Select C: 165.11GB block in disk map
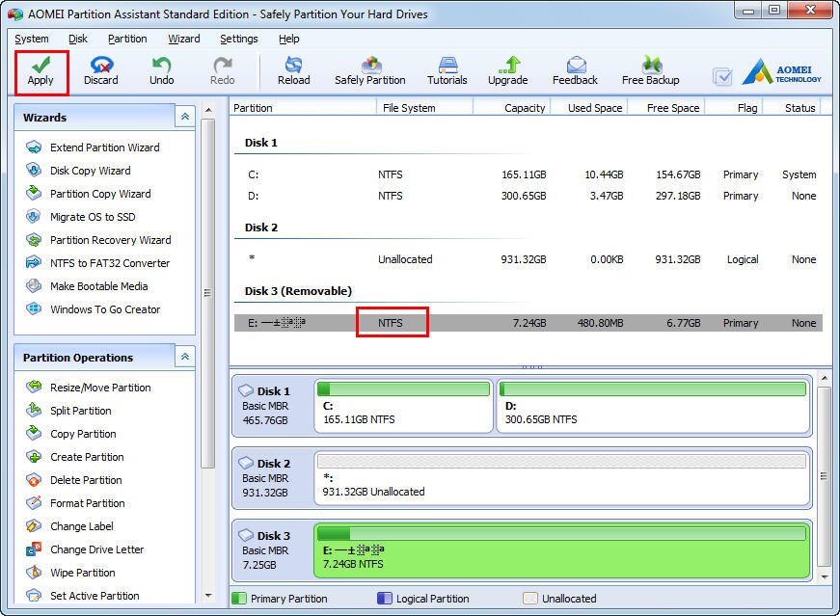Screen dimensions: 840x616 [x=403, y=405]
